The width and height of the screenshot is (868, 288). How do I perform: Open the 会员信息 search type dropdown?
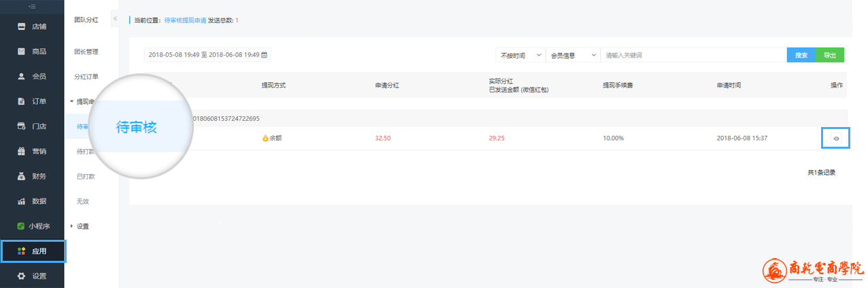click(x=573, y=55)
